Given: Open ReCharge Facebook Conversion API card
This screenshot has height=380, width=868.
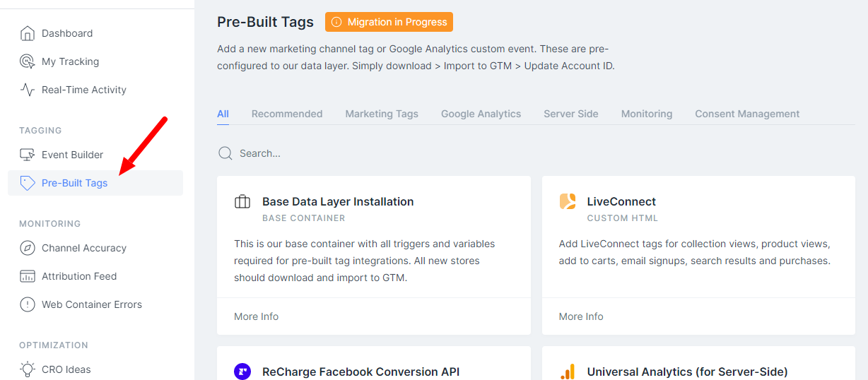Looking at the screenshot, I should [360, 372].
